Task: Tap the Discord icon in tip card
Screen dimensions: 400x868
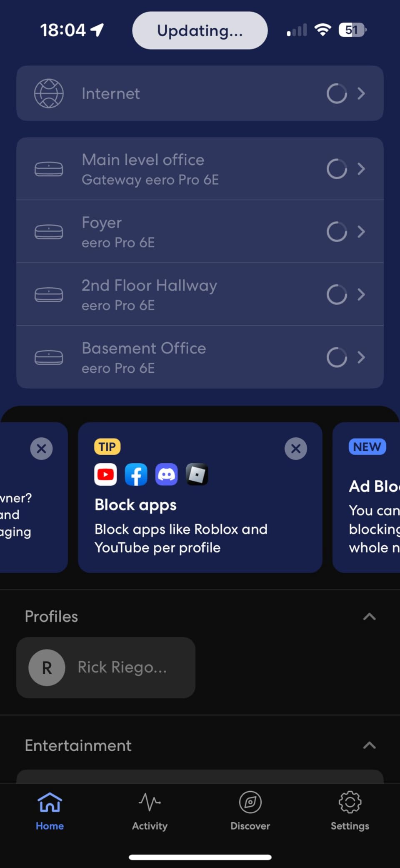Action: [x=167, y=474]
